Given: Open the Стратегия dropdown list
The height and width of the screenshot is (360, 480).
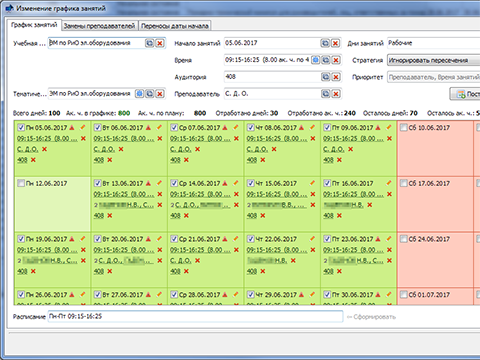Looking at the screenshot, I should tap(433, 60).
